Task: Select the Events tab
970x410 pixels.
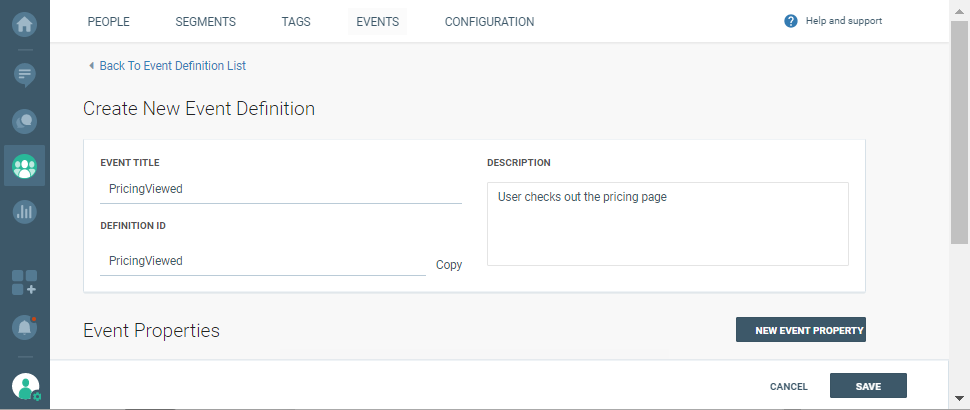Action: pyautogui.click(x=377, y=22)
